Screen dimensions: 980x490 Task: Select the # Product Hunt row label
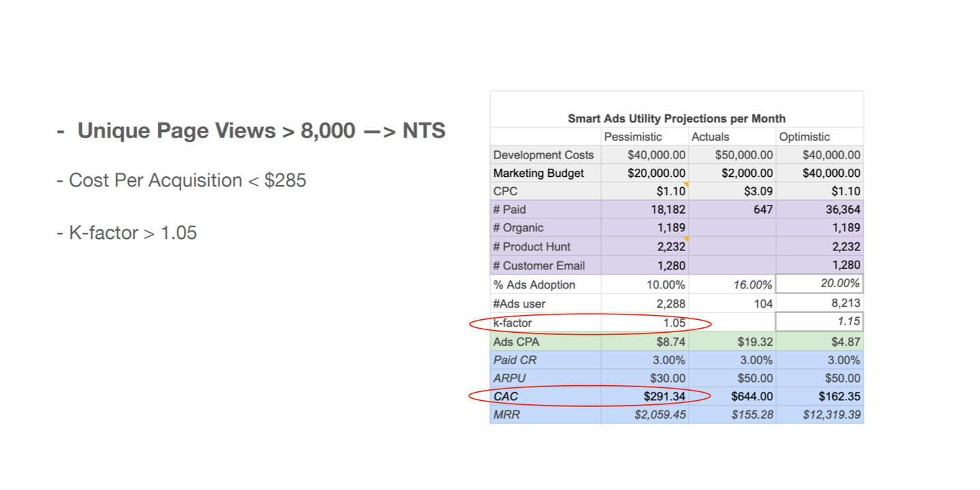coord(532,247)
